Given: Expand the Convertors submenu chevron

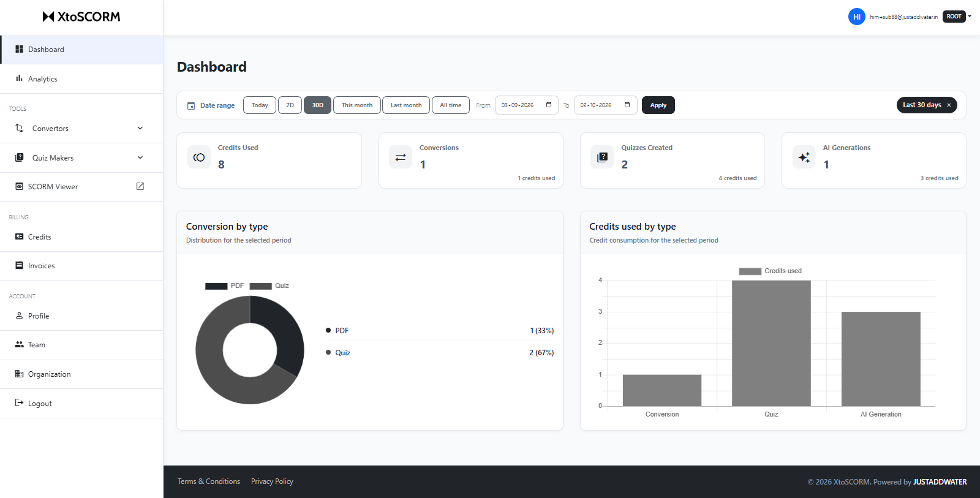Looking at the screenshot, I should 140,128.
